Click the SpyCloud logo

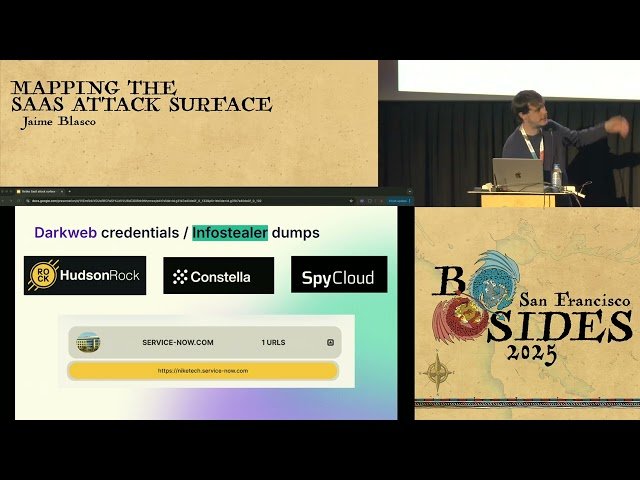point(339,275)
